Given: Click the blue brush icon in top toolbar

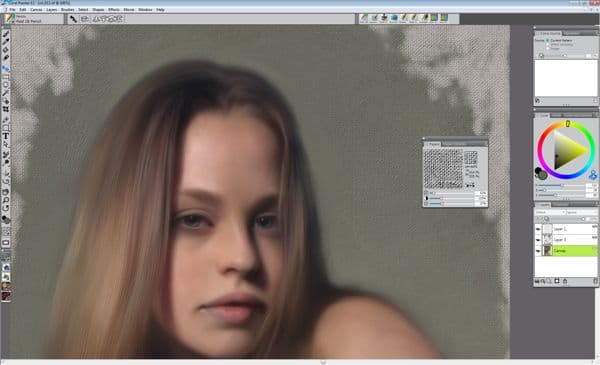Looking at the screenshot, I should pyautogui.click(x=394, y=18).
